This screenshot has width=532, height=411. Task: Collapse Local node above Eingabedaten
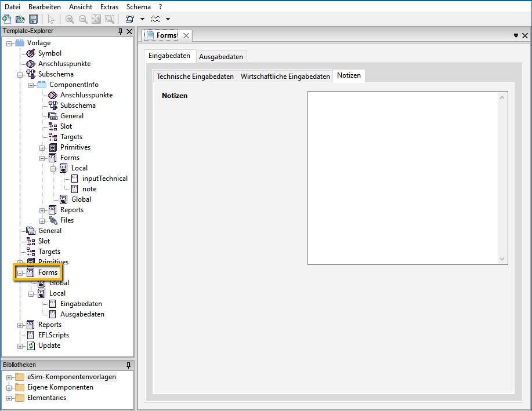pos(31,294)
